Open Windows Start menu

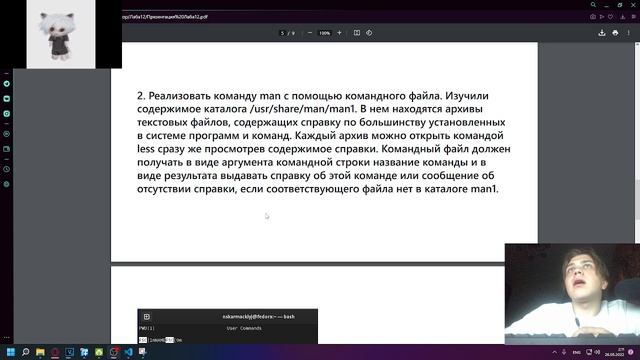[x=11, y=352]
